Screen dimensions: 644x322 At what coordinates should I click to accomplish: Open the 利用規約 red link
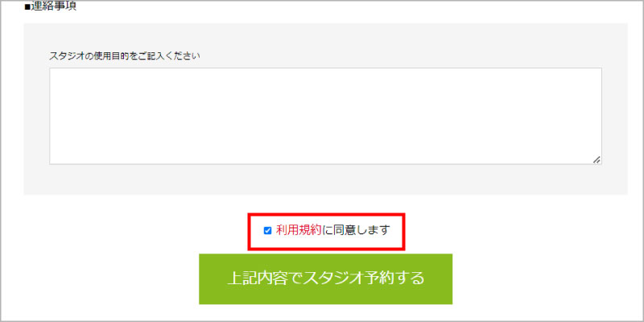(299, 230)
